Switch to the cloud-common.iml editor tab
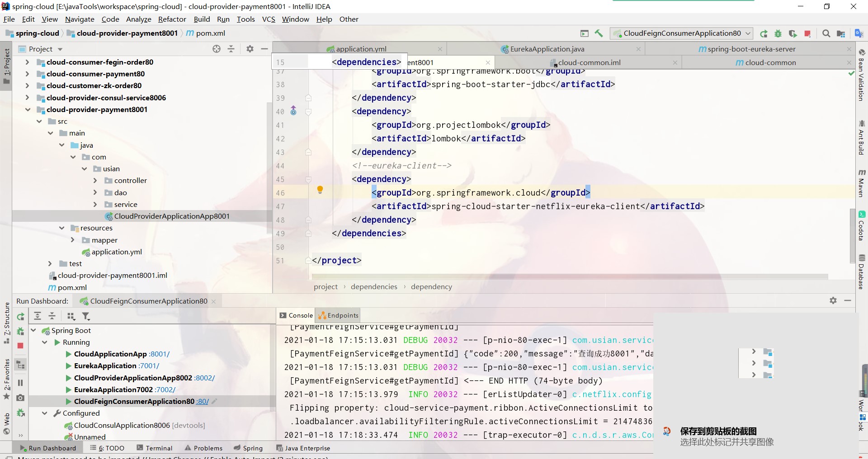The image size is (868, 459). coord(589,62)
